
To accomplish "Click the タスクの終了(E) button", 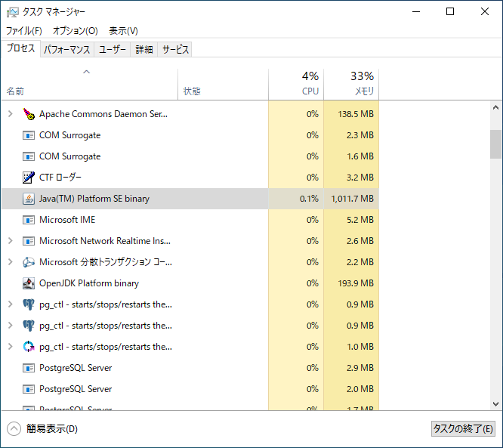I will point(463,429).
